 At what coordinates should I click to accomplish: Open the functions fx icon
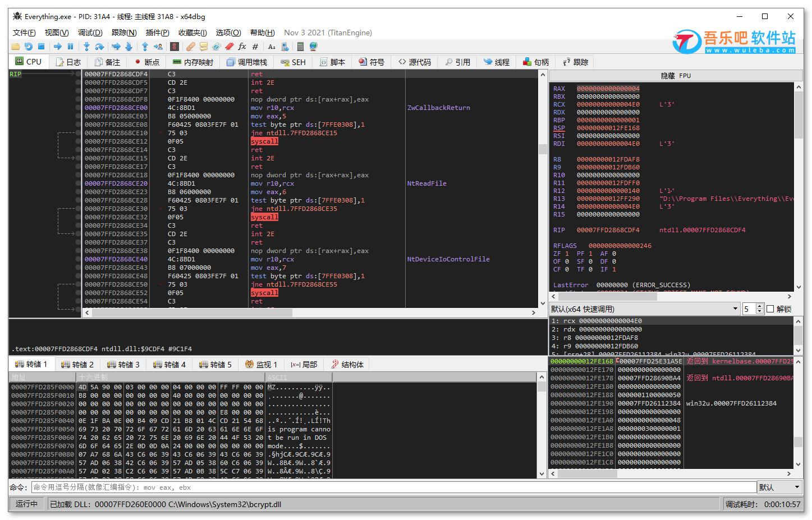(x=242, y=47)
